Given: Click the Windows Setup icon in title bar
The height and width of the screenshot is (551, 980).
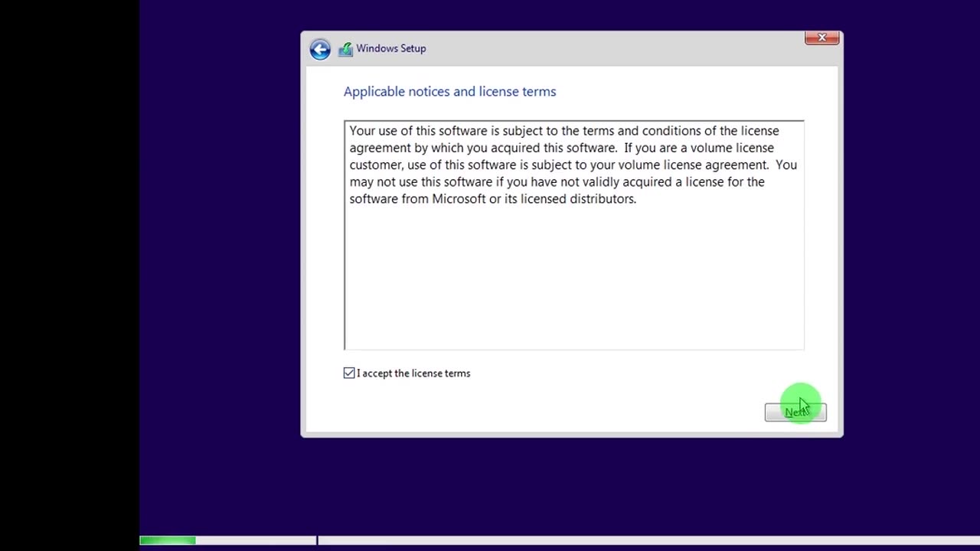Looking at the screenshot, I should coord(345,49).
